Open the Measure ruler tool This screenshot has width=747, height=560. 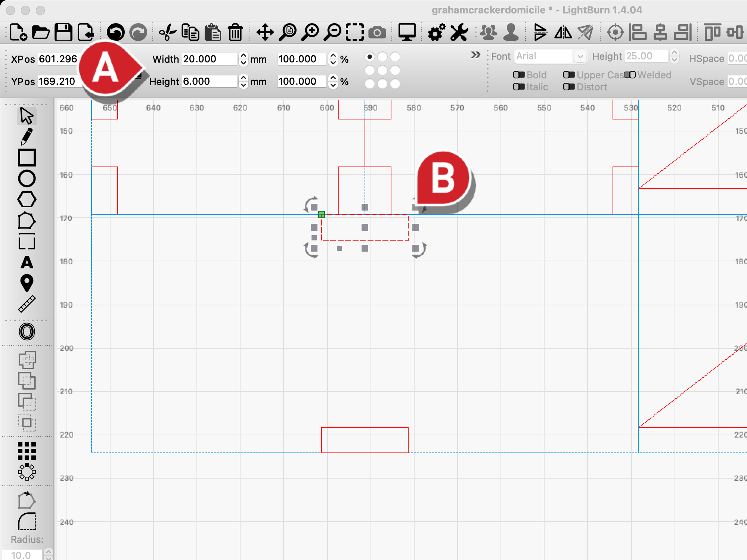27,304
